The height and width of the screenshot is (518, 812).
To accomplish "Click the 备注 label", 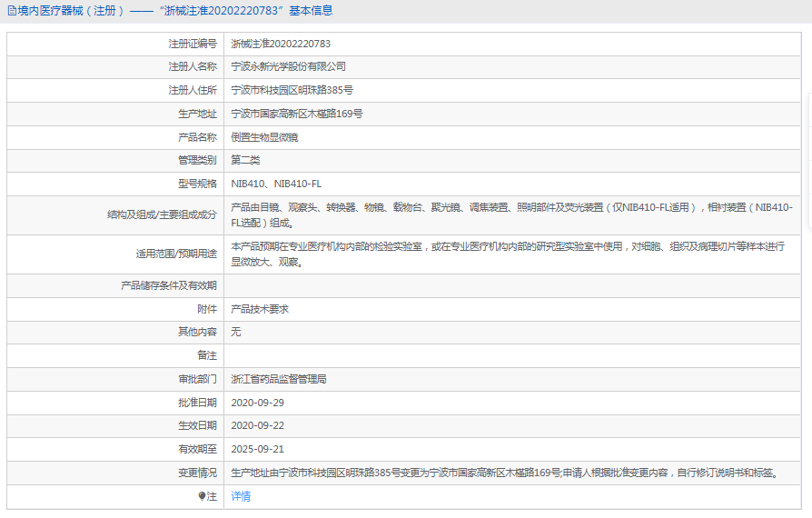I will tap(207, 356).
